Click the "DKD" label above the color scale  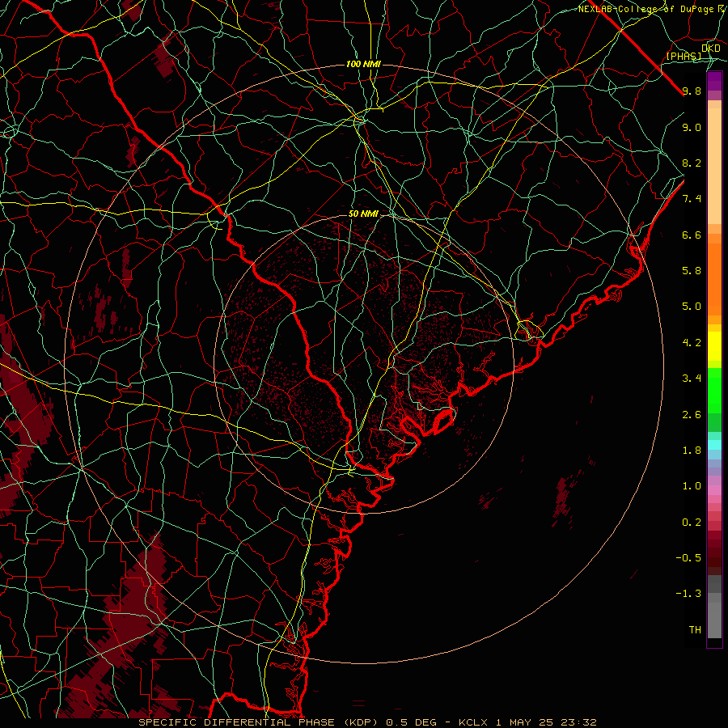(711, 49)
